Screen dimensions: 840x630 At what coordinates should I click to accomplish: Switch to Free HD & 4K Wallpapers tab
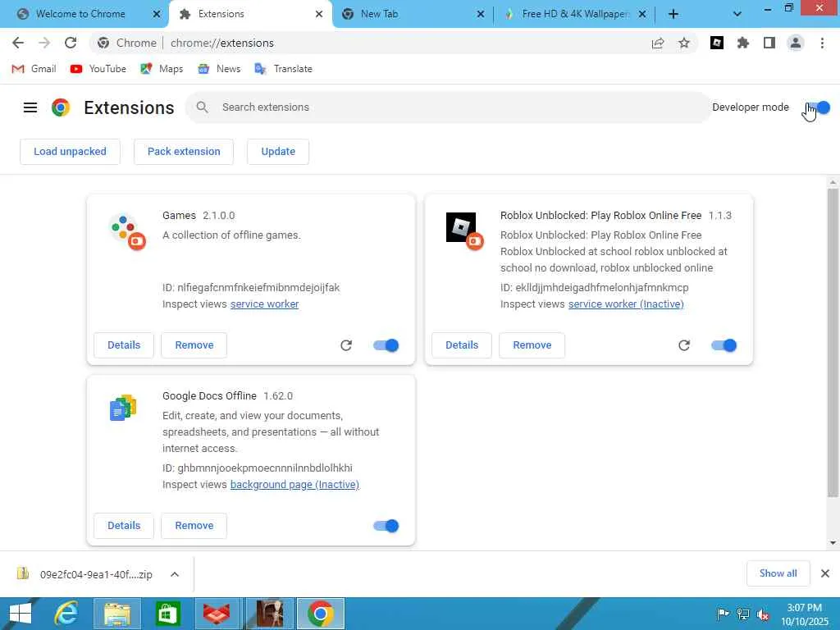click(573, 14)
